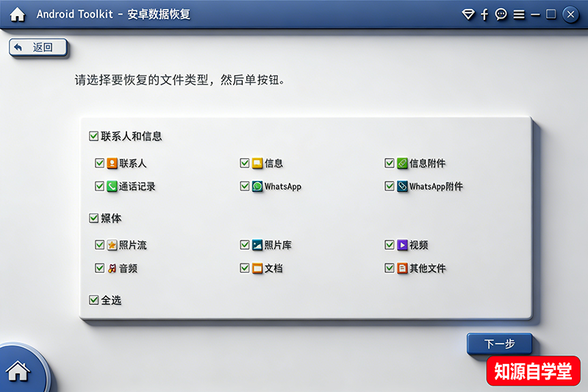Screen dimensions: 588x392
Task: Click the home icon in title bar
Action: (x=17, y=14)
